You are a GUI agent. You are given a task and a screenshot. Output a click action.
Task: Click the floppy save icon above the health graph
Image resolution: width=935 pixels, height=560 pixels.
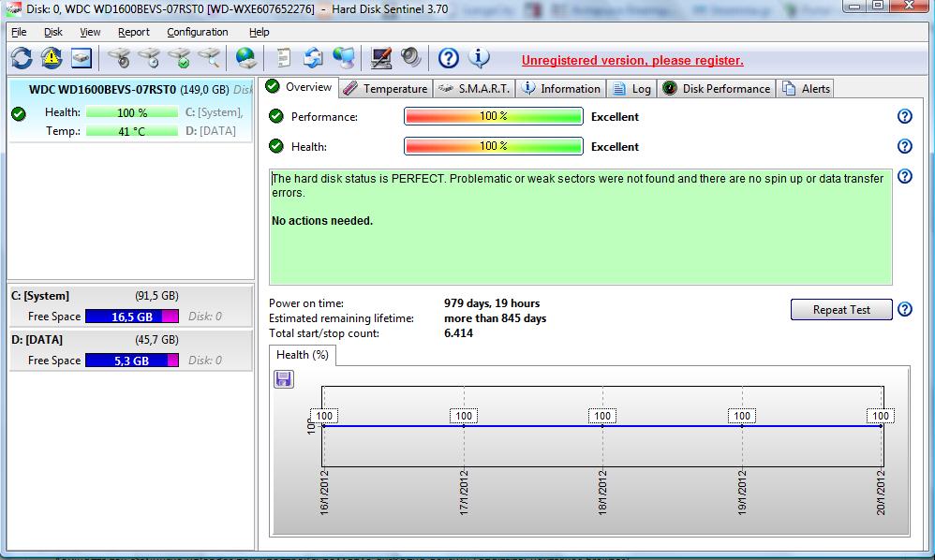pyautogui.click(x=284, y=379)
